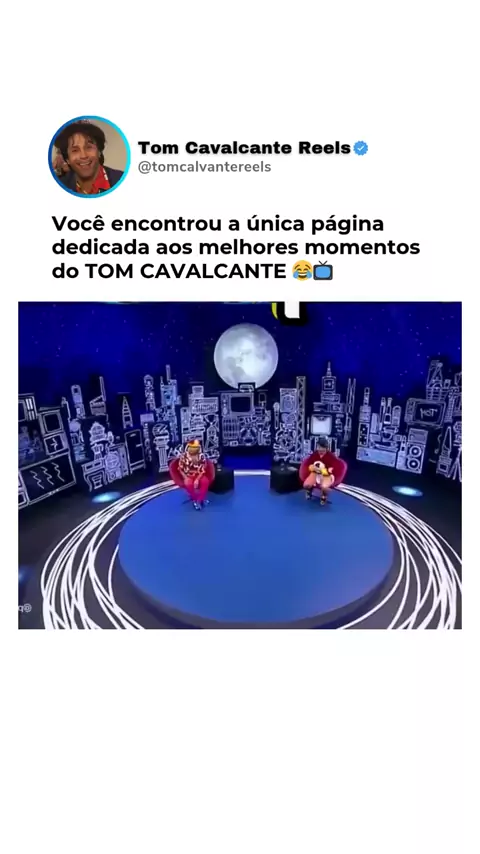
Task: Open the Tom Cavalcante Reels profile picture
Action: point(89,157)
